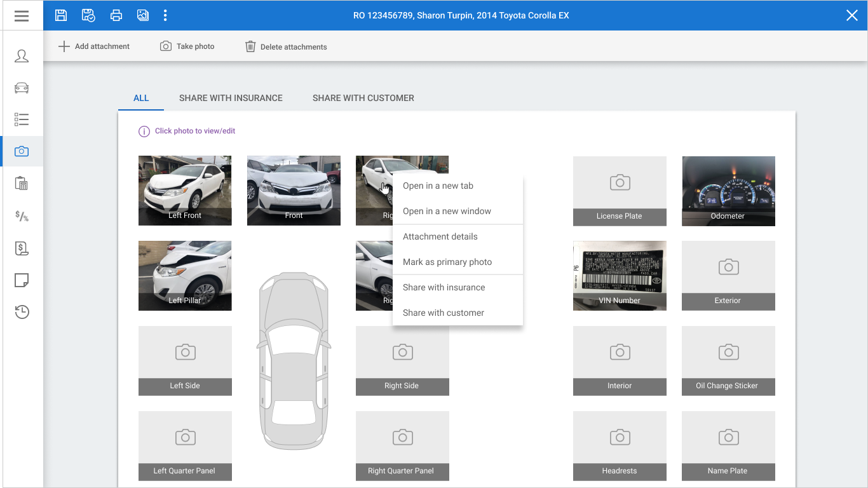Open the Odometer photo thumbnail
This screenshot has height=488, width=868.
[728, 191]
